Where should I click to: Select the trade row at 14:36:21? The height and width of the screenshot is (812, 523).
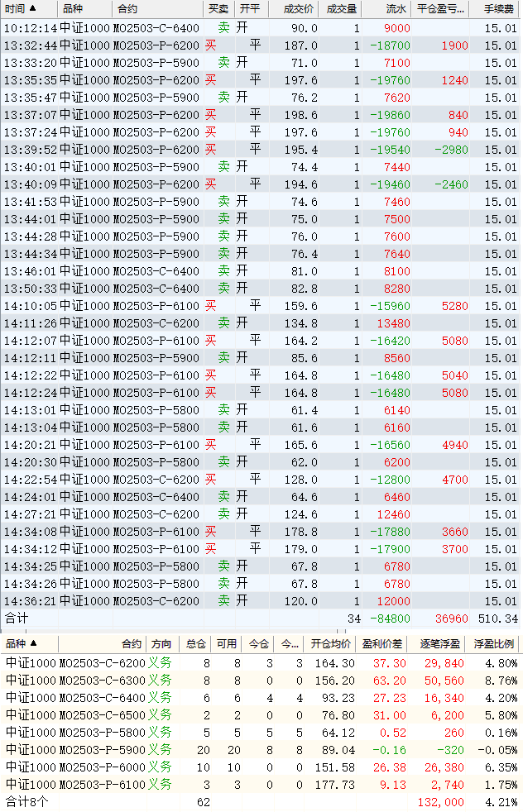[x=261, y=601]
